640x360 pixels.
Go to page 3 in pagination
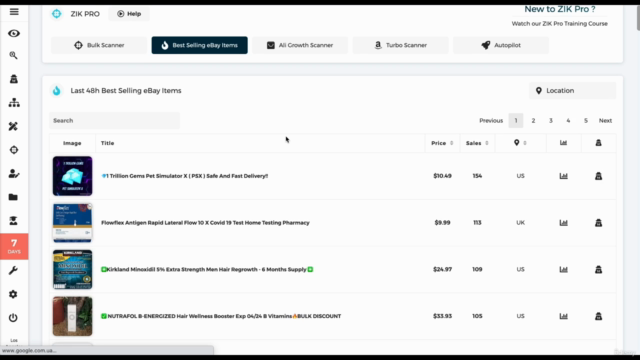(551, 121)
